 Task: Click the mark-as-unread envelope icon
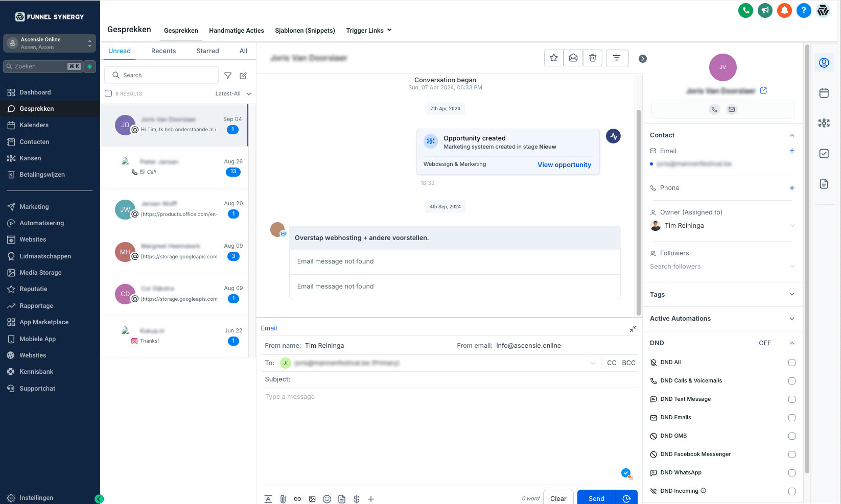pyautogui.click(x=573, y=58)
